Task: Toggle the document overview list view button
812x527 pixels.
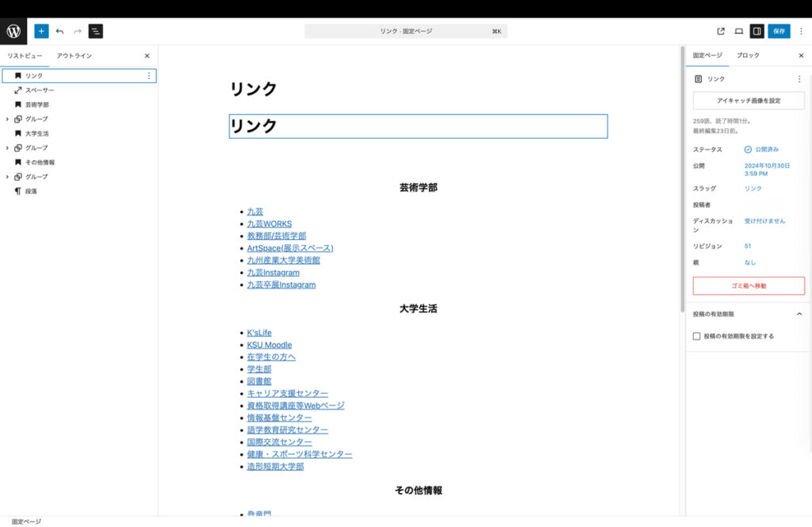Action: click(95, 31)
